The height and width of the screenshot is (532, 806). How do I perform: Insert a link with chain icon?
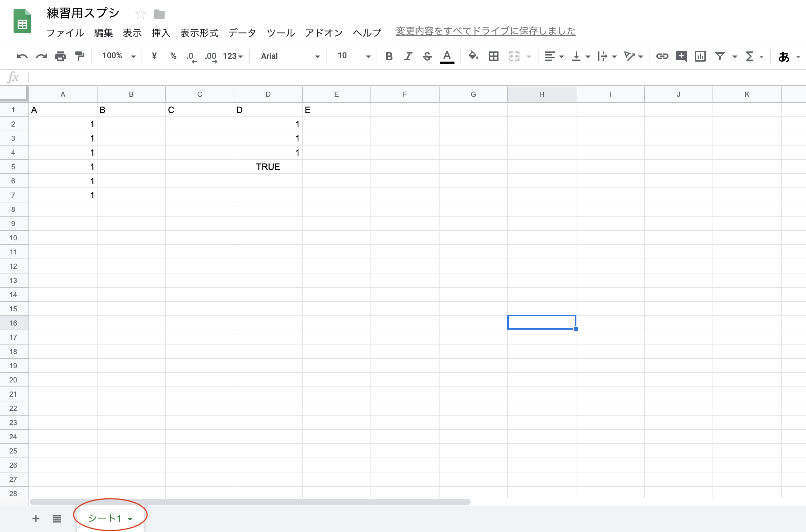pyautogui.click(x=662, y=56)
